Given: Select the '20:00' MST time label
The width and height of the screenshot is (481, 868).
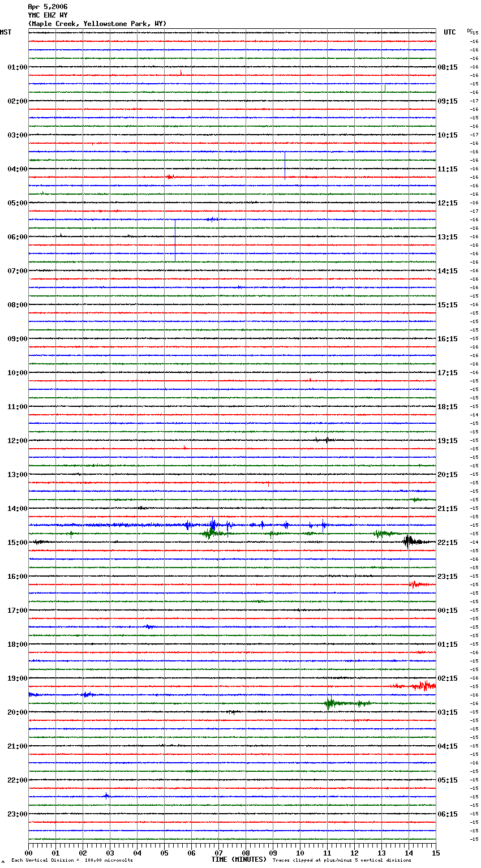Looking at the screenshot, I should click(x=18, y=712).
